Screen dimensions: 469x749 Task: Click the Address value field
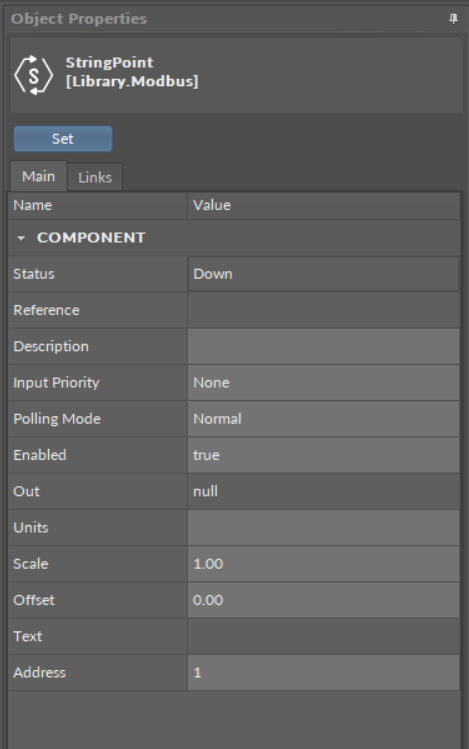[323, 673]
